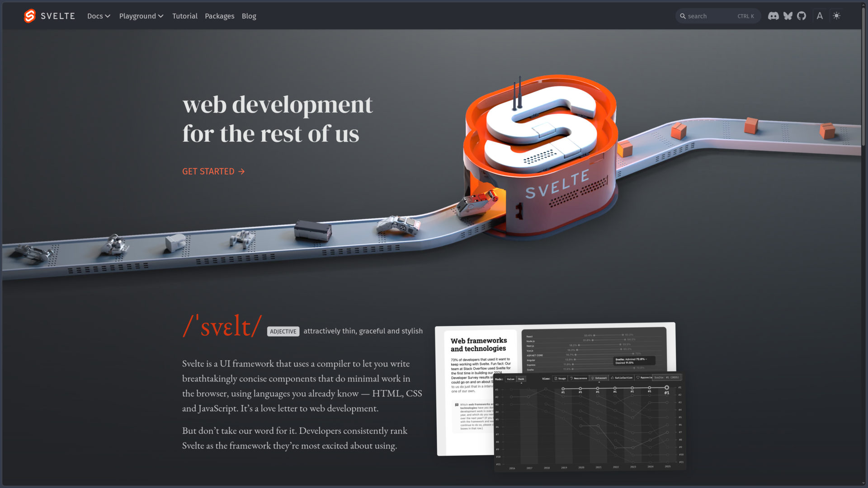Viewport: 868px width, 488px height.
Task: Click the paragraph starting 'But don't take our word'
Action: point(295,438)
